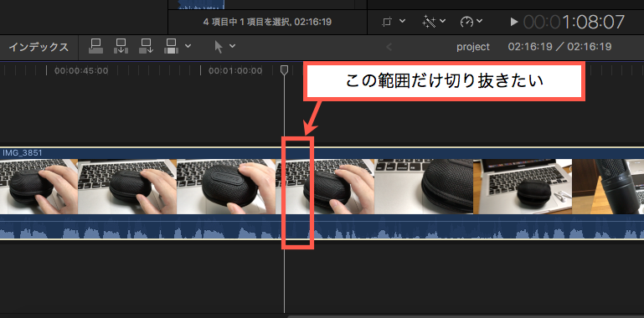Click the laptop with case thumbnail frame
Viewport: 644px width, 318px height.
[x=523, y=187]
